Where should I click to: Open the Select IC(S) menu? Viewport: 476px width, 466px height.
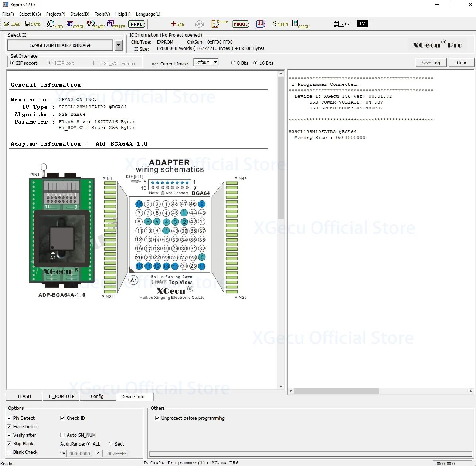30,14
